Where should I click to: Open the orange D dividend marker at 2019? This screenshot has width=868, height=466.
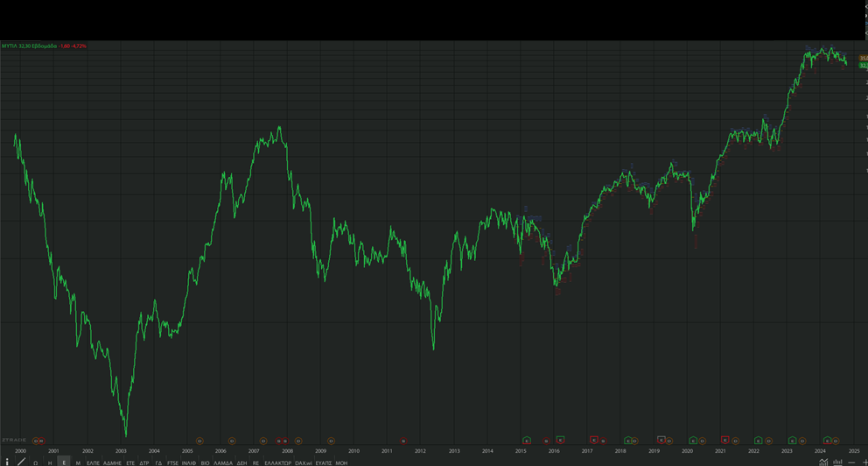coord(669,441)
